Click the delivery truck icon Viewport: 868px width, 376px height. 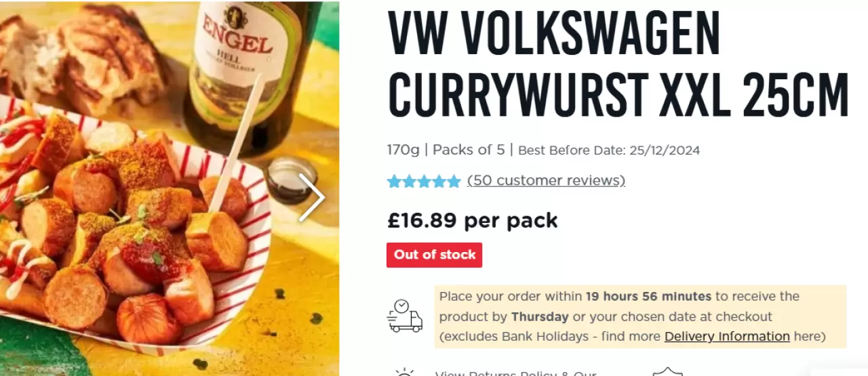tap(405, 316)
